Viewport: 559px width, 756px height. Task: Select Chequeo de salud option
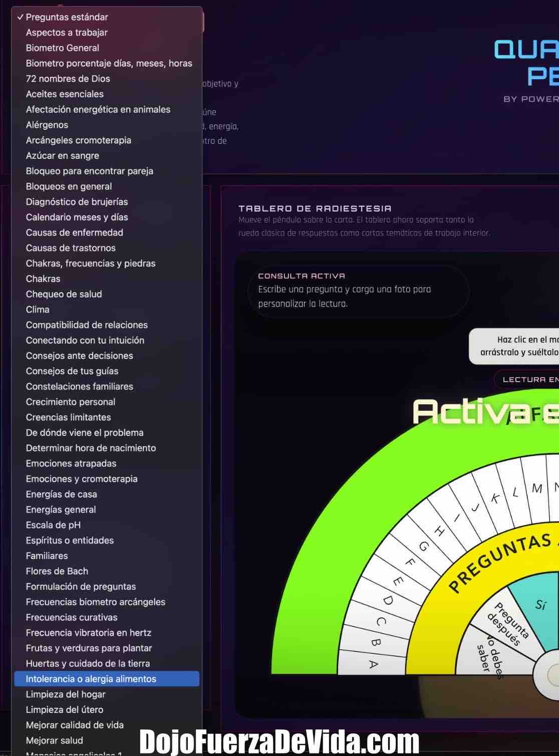(107, 294)
